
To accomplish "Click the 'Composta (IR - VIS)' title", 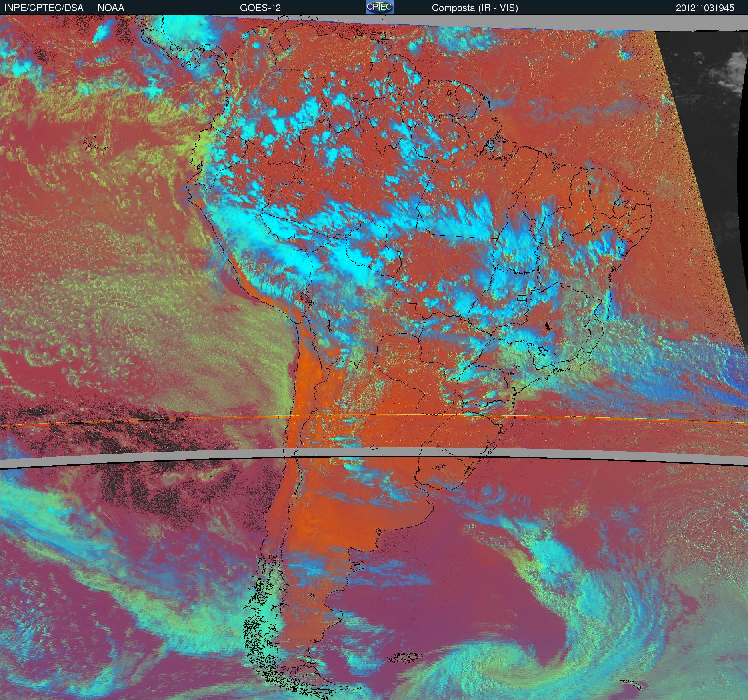I will click(475, 8).
